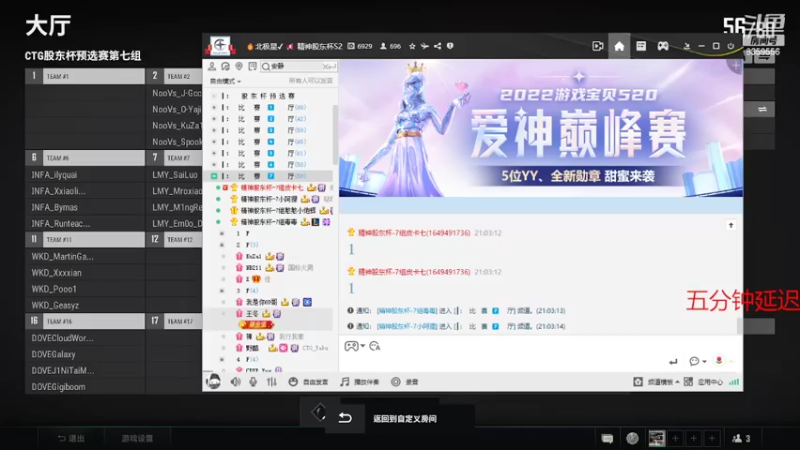The height and width of the screenshot is (450, 800).
Task: Open the 自由模式 mode dropdown
Action: [x=225, y=81]
